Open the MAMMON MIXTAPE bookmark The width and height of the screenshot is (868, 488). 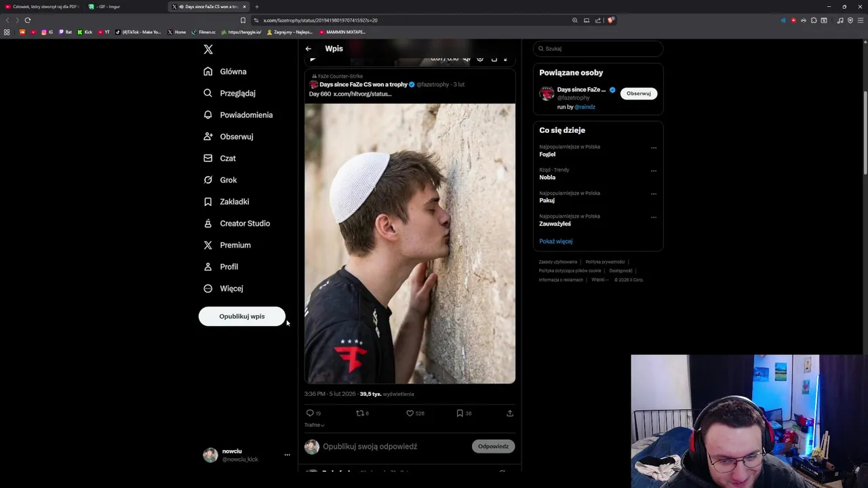pos(342,32)
